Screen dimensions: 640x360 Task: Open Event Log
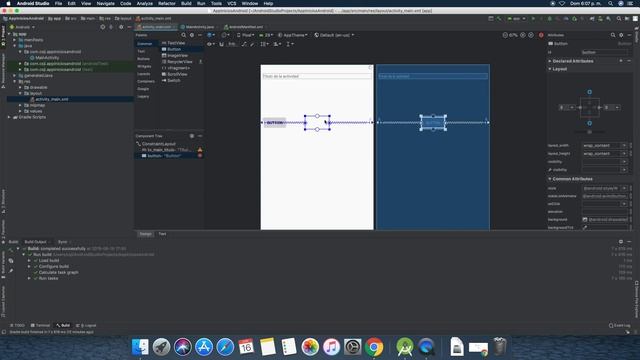tap(619, 325)
